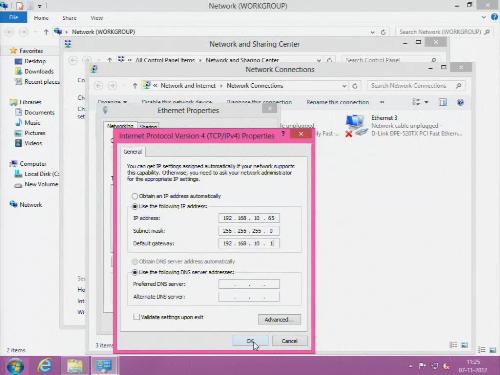Open Music library in sidebar
Image resolution: width=500 pixels, height=375 pixels.
click(x=32, y=123)
